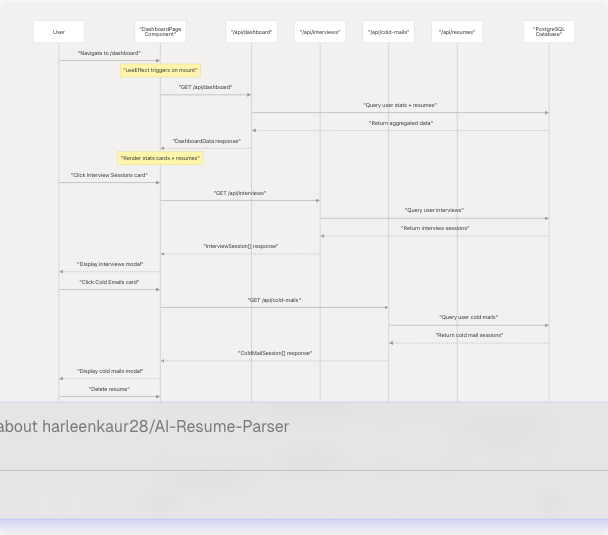608x535 pixels.
Task: Select the 'Render stats cards + resumes' note
Action: tap(160, 158)
